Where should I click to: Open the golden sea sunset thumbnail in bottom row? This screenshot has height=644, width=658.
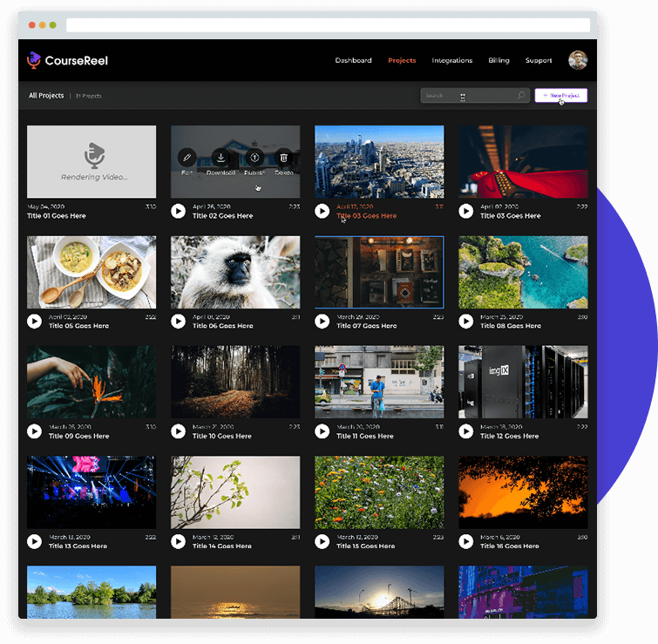click(235, 592)
